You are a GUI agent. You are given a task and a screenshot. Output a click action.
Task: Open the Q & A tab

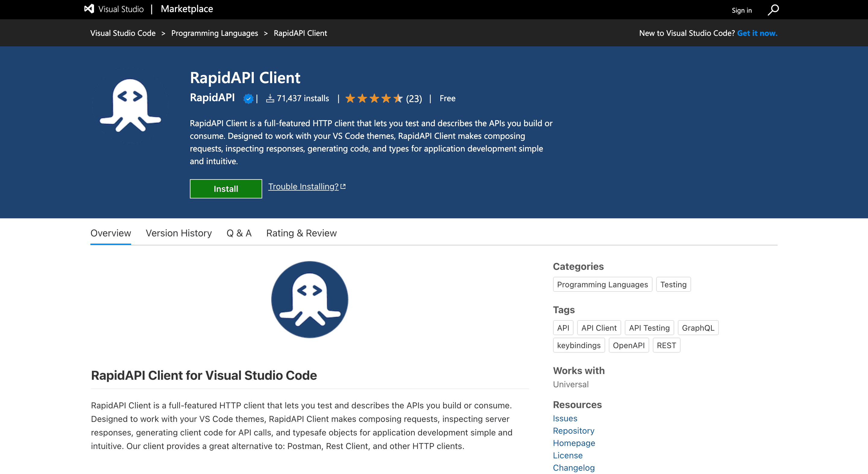239,233
